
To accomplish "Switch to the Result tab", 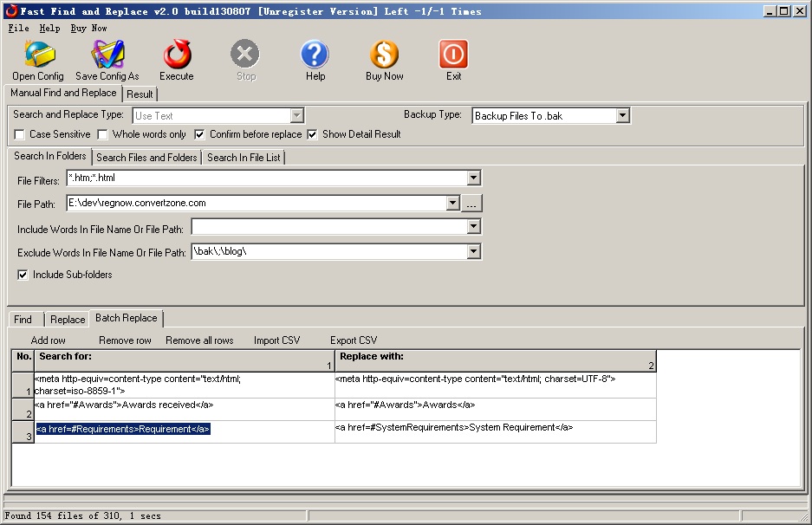I will (x=140, y=94).
